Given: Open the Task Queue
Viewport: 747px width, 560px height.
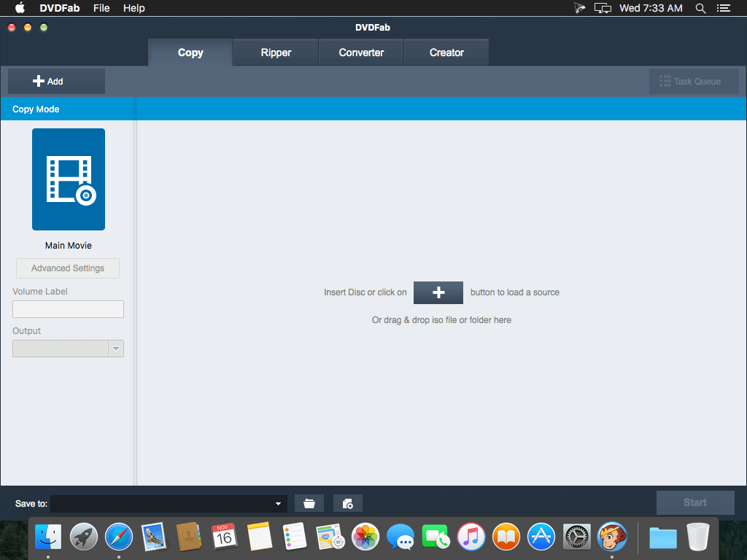Looking at the screenshot, I should click(694, 82).
